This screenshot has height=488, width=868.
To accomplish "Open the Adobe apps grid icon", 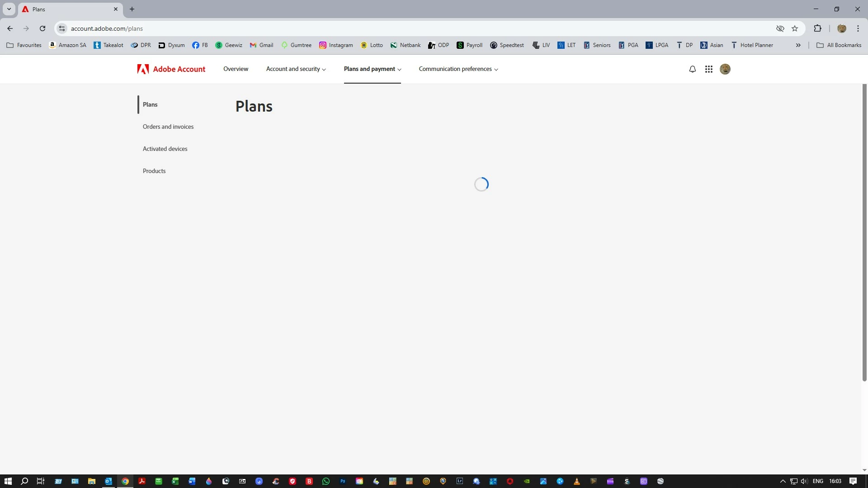I will (708, 69).
